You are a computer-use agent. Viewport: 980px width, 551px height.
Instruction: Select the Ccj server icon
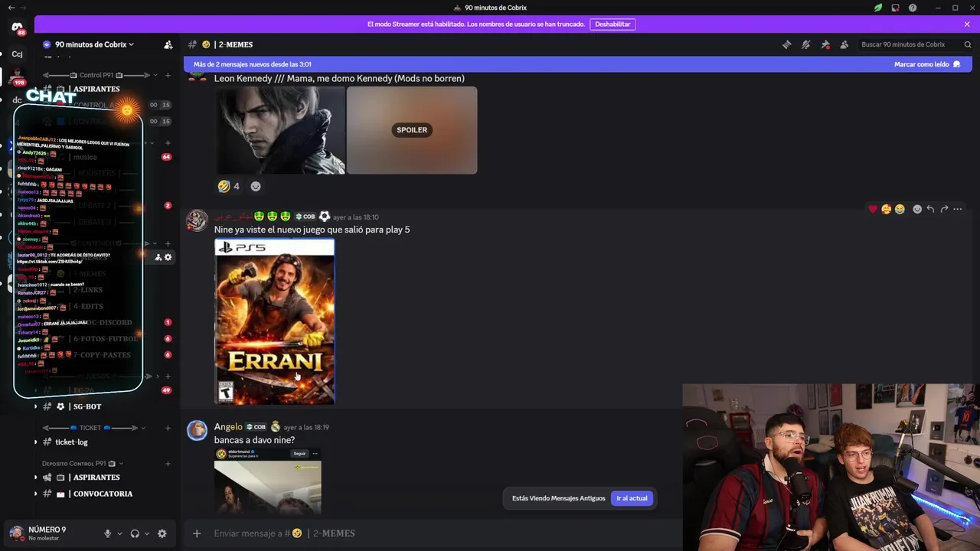pos(17,54)
